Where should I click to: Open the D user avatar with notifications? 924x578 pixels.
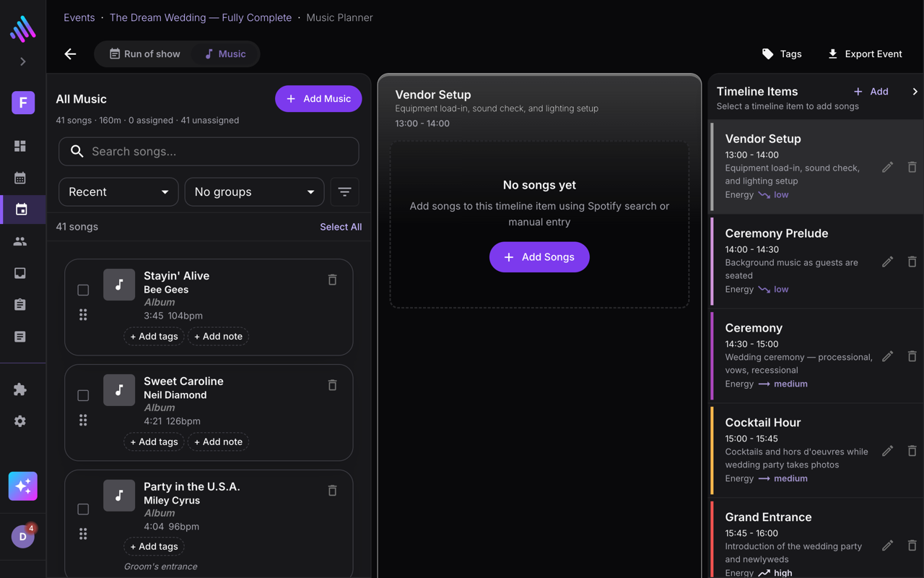(x=23, y=536)
